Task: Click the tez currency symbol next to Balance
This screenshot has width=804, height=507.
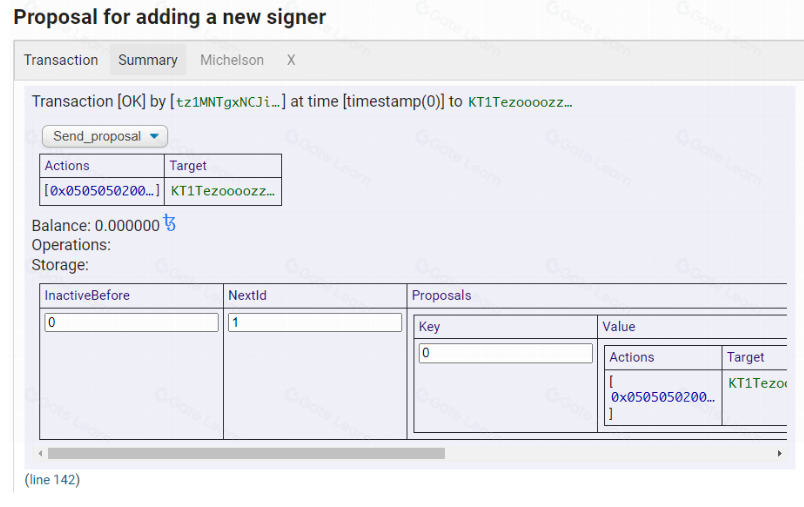Action: pos(169,224)
